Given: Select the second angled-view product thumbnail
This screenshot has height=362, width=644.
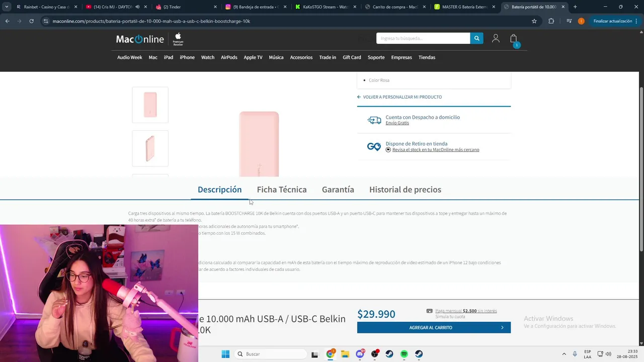Looking at the screenshot, I should pyautogui.click(x=150, y=148).
